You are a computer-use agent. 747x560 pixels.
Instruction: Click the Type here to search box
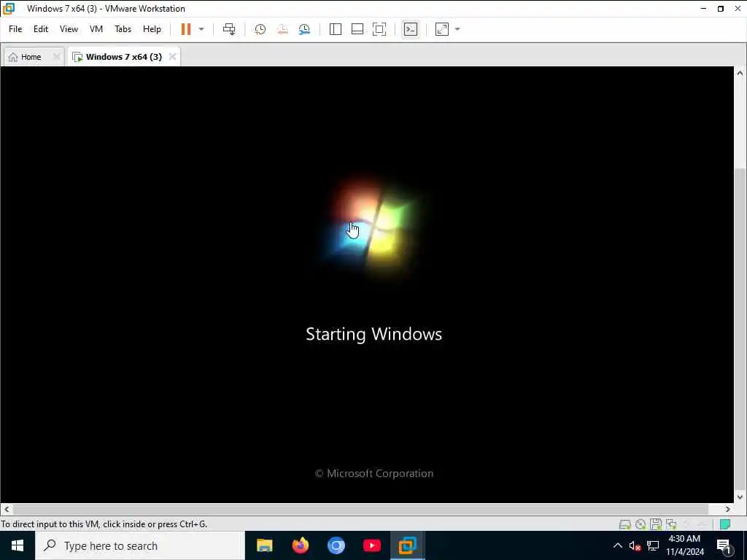point(139,545)
